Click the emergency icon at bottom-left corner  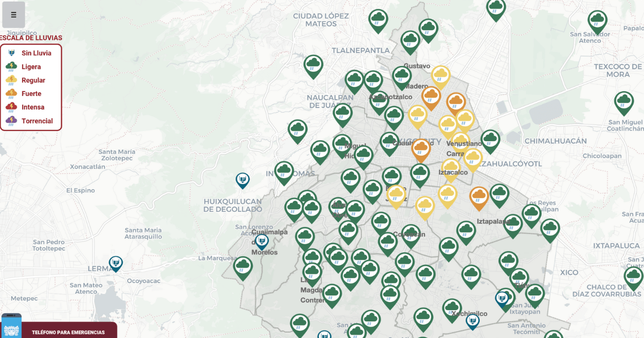pos(11,327)
